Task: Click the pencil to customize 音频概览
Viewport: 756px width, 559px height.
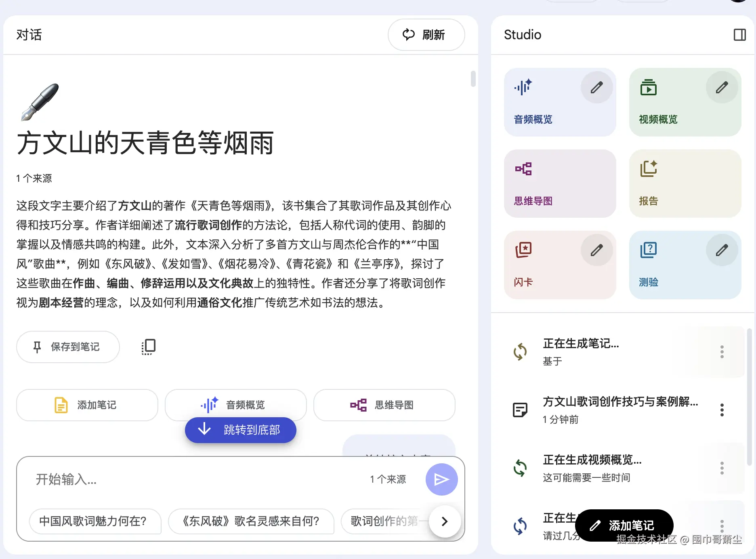Action: coord(596,87)
